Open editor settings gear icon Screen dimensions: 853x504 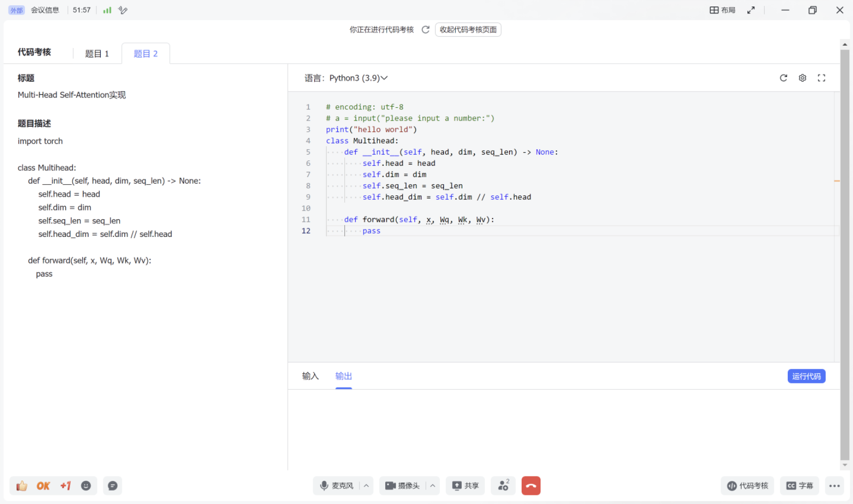tap(802, 78)
